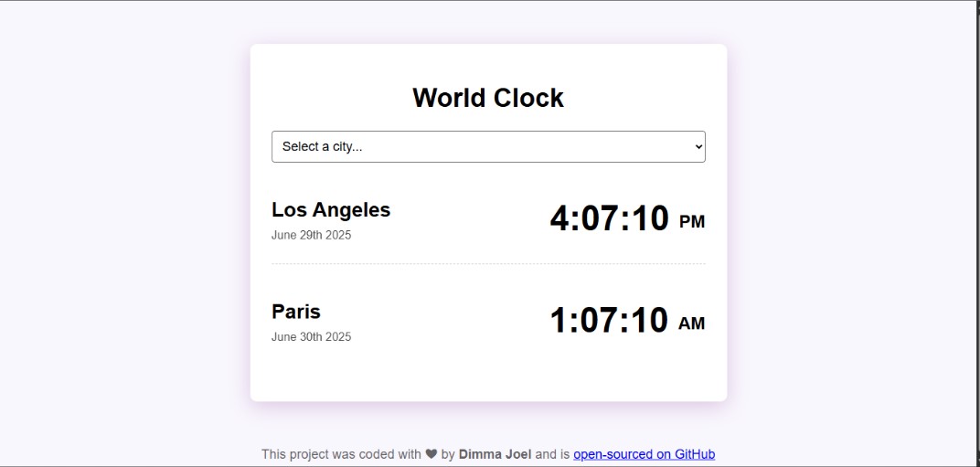Click the city selector's chevron arrow
The height and width of the screenshot is (467, 980).
698,147
